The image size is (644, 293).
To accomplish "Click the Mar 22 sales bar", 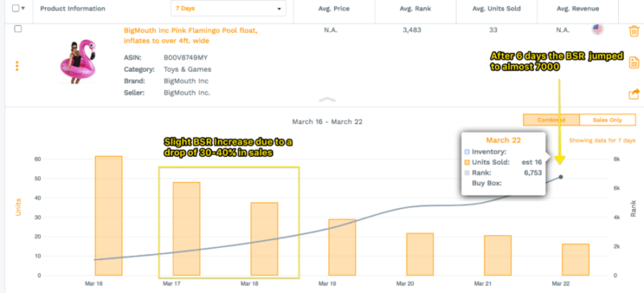I will point(576,260).
